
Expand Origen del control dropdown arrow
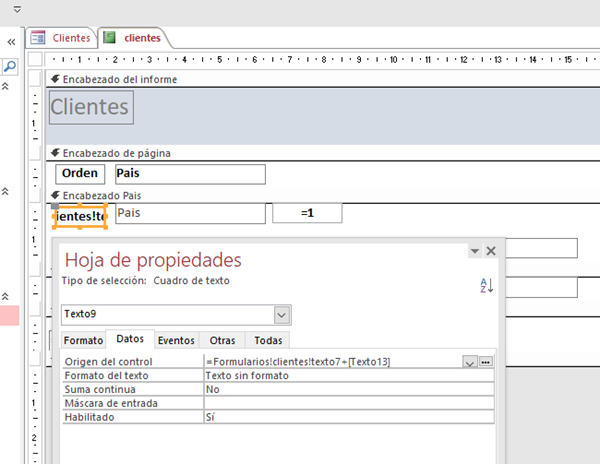coord(469,361)
